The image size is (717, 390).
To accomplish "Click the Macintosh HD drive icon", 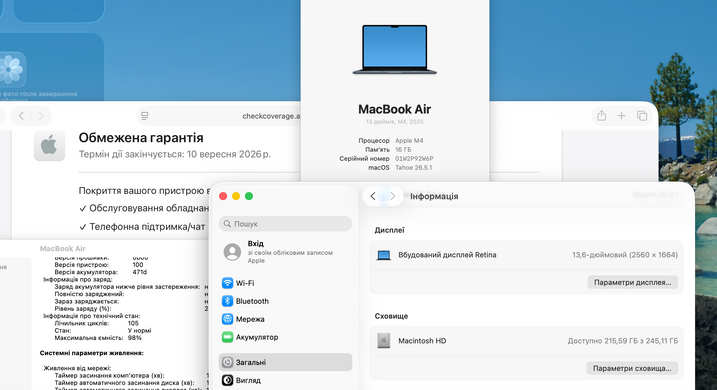I will 384,341.
